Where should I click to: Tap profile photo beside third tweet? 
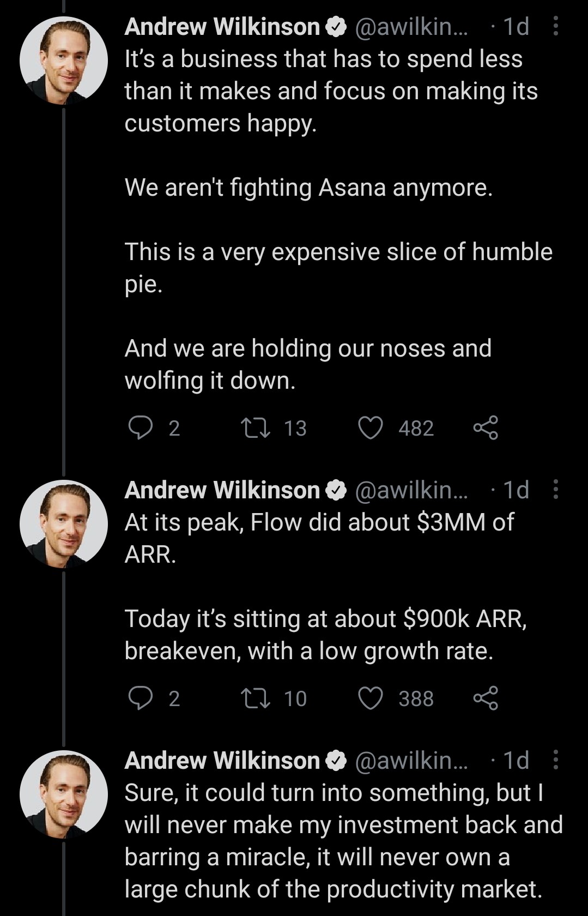64,794
